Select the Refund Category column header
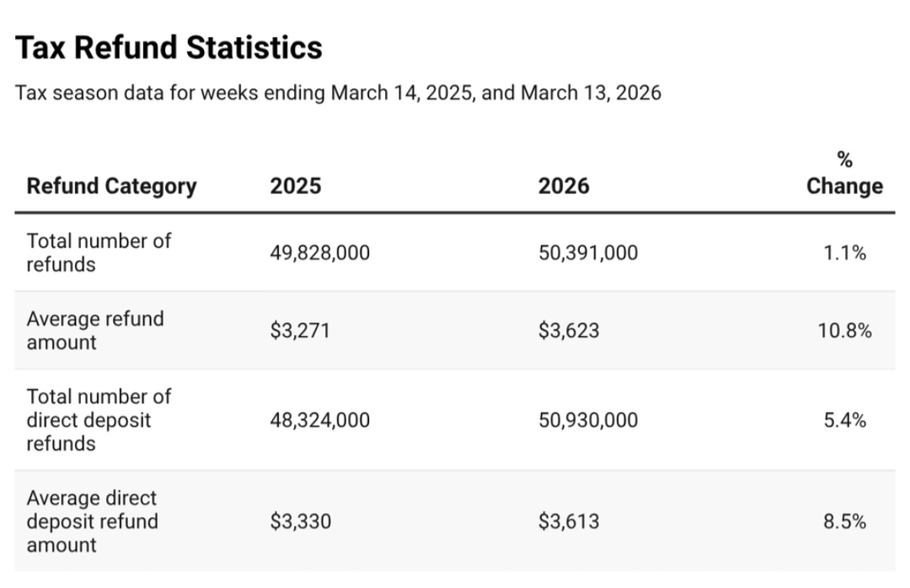 coord(111,186)
